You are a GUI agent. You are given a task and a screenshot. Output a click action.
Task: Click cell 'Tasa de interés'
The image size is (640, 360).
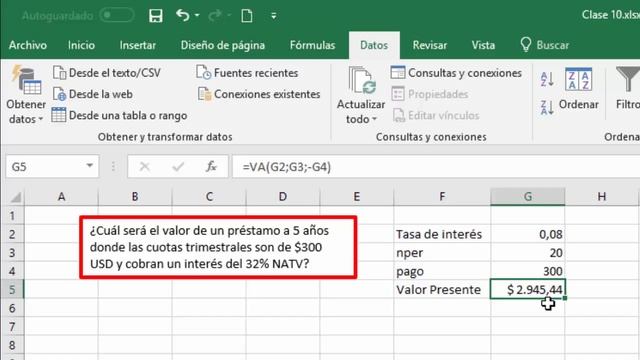pyautogui.click(x=442, y=234)
